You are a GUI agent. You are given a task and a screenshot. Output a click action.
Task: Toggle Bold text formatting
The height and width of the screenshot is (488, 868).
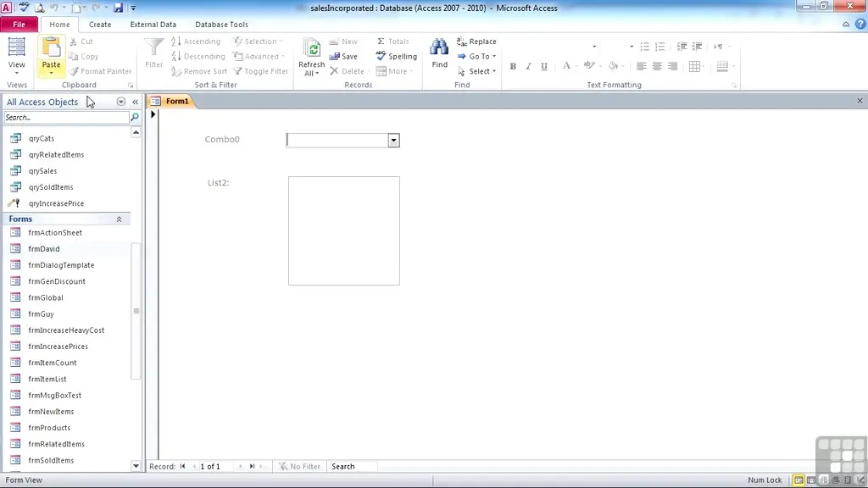(513, 66)
